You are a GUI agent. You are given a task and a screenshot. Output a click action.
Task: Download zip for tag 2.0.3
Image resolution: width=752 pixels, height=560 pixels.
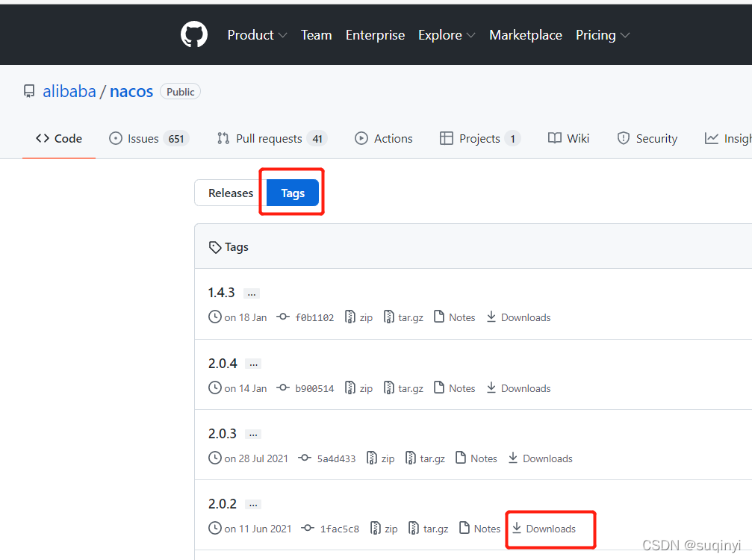pos(380,458)
